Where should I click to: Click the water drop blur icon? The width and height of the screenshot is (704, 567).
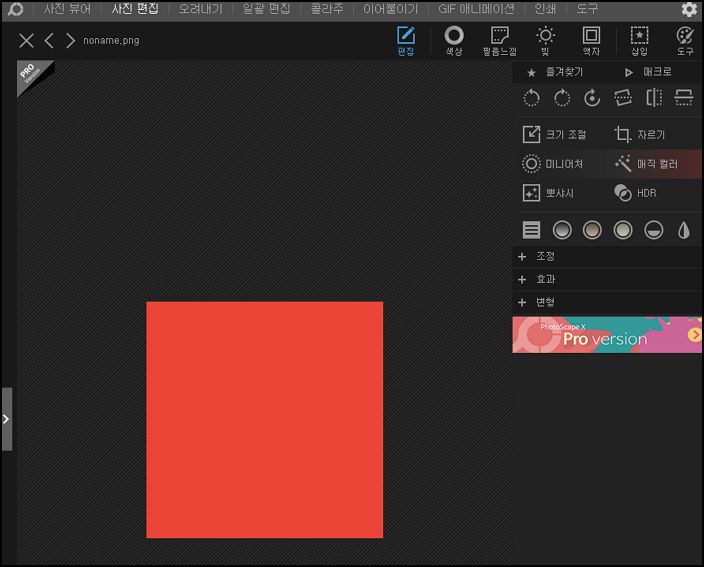tap(683, 230)
